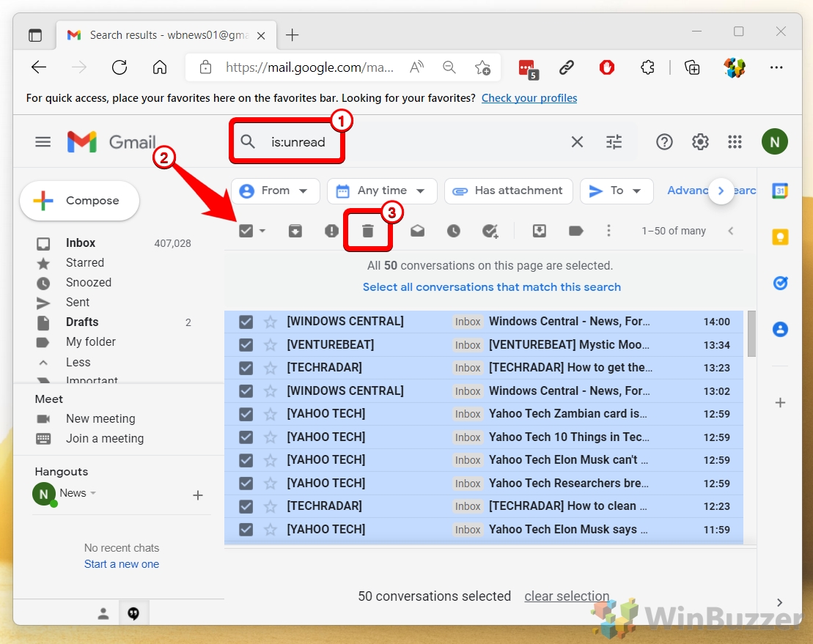This screenshot has height=644, width=813.
Task: Toggle the Has attachment filter chip
Action: 509,190
